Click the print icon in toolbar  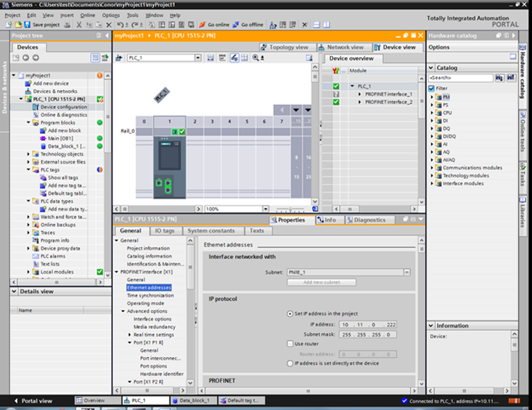tap(68, 25)
